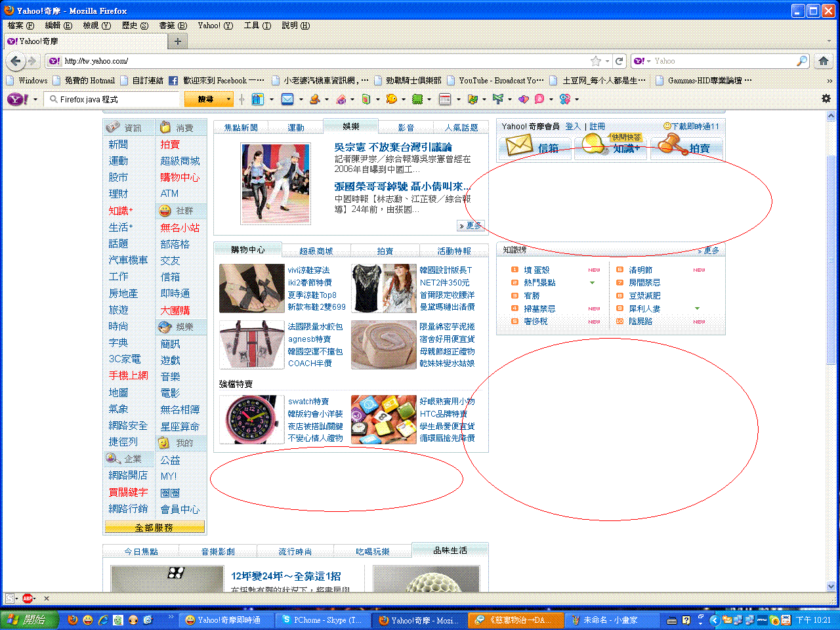Click the green game icon on Yahoo toolbar
Viewport: 840px width, 630px height.
[x=417, y=99]
